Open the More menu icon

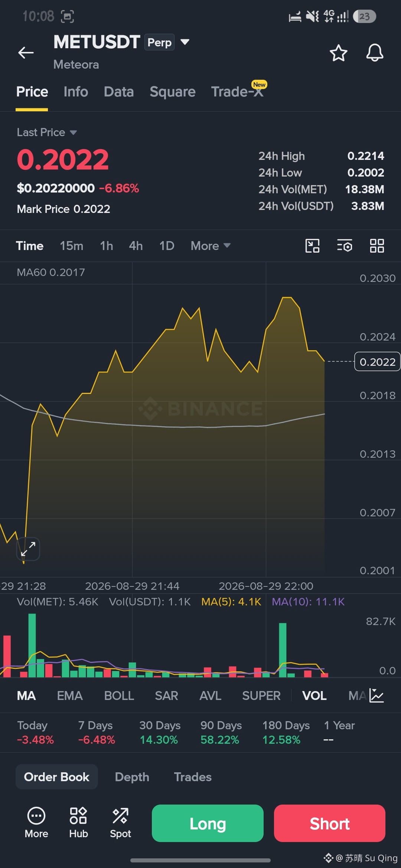(36, 823)
